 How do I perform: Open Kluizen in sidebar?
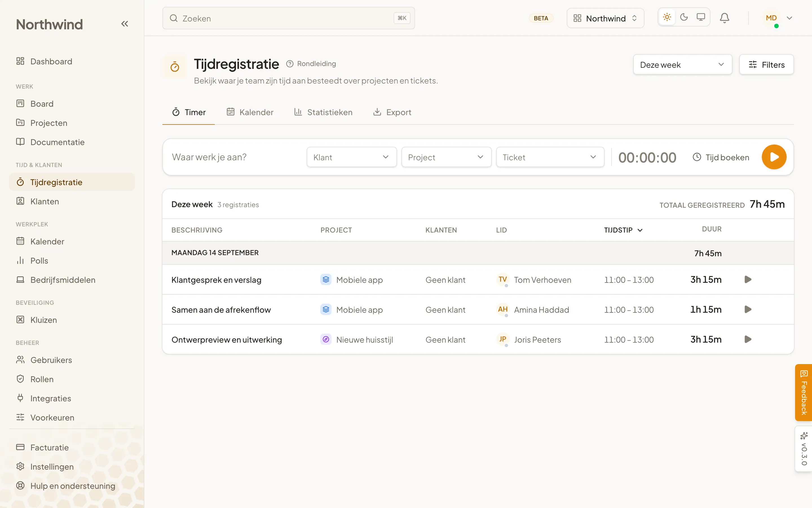coord(72,320)
